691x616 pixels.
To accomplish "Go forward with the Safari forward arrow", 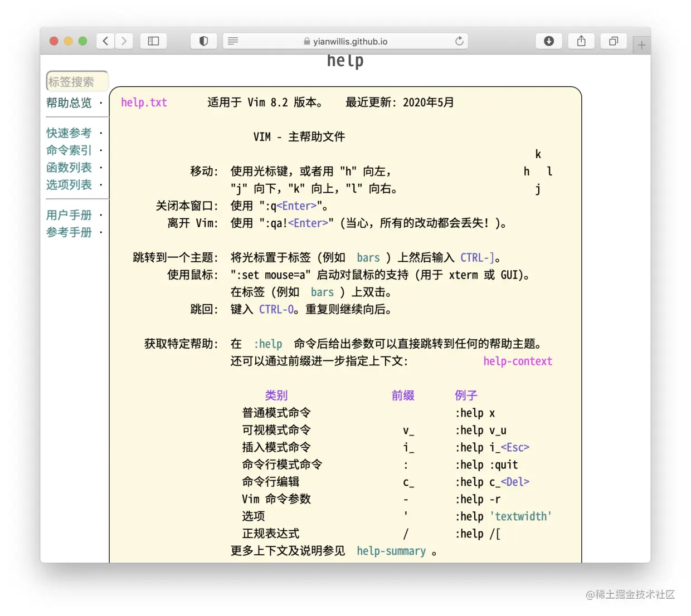I will pyautogui.click(x=124, y=41).
